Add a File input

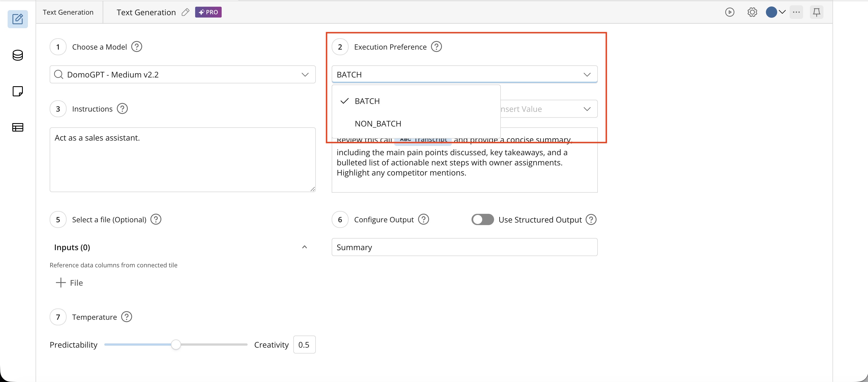click(x=69, y=283)
